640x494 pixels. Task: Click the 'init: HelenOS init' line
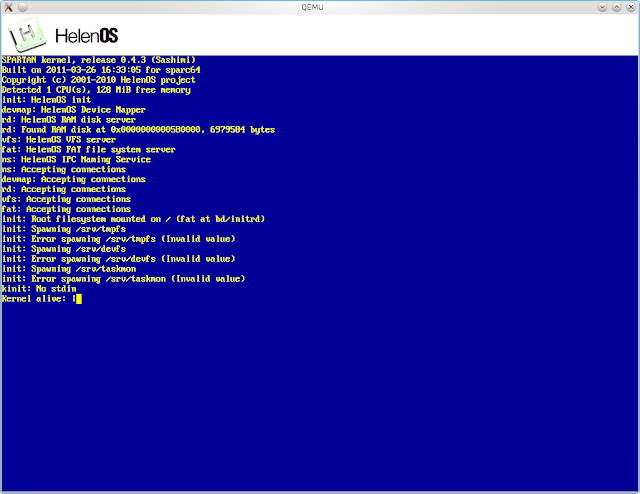tap(46, 100)
